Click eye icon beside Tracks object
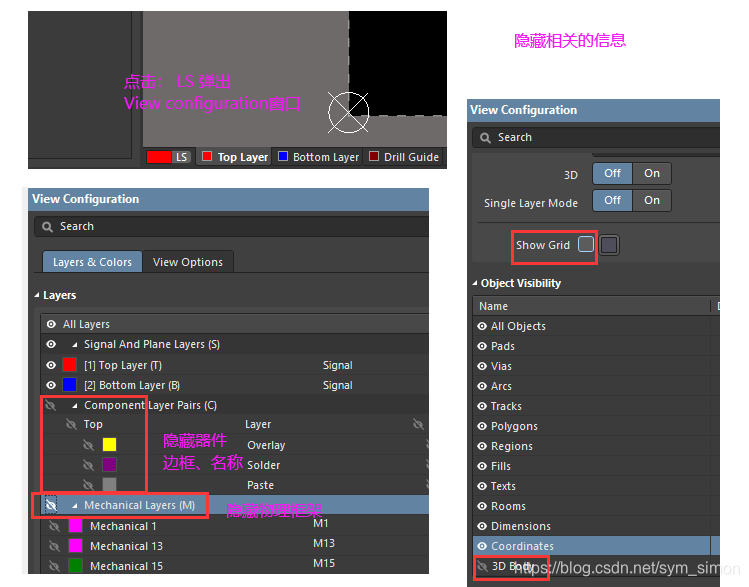 pyautogui.click(x=482, y=406)
